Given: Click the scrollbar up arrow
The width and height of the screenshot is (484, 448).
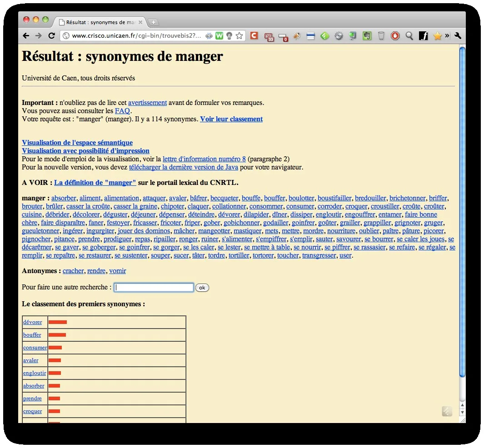Looking at the screenshot, I should tap(462, 405).
